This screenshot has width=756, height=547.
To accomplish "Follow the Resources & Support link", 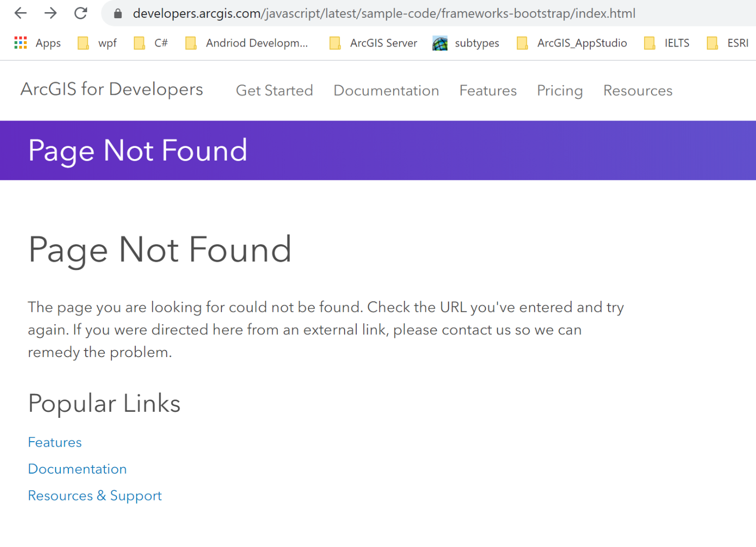I will coord(95,495).
